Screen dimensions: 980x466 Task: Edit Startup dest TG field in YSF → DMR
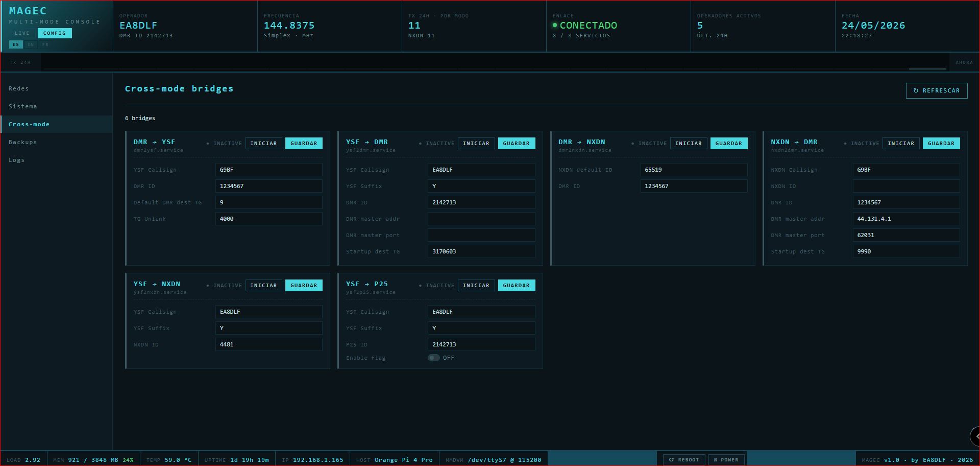point(481,251)
